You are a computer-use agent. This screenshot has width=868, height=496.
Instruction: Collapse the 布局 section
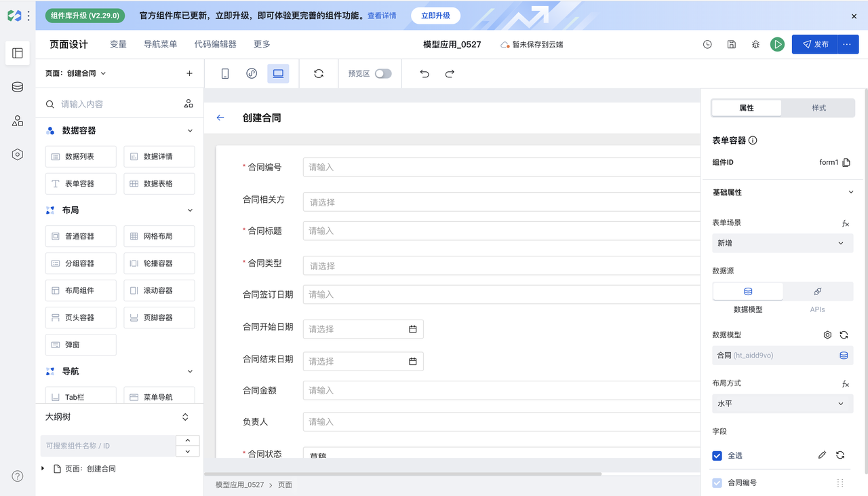tap(190, 210)
